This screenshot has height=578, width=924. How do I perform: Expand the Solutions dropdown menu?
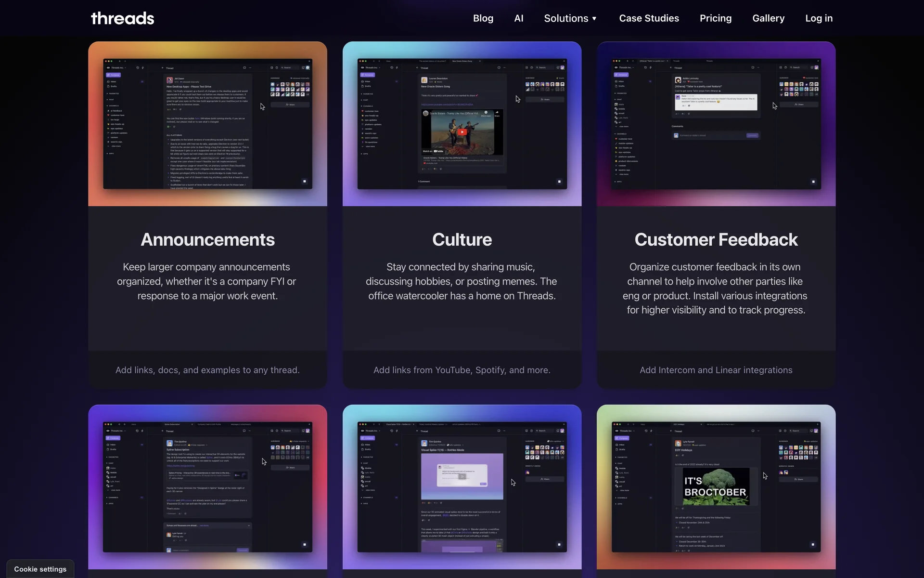[566, 18]
